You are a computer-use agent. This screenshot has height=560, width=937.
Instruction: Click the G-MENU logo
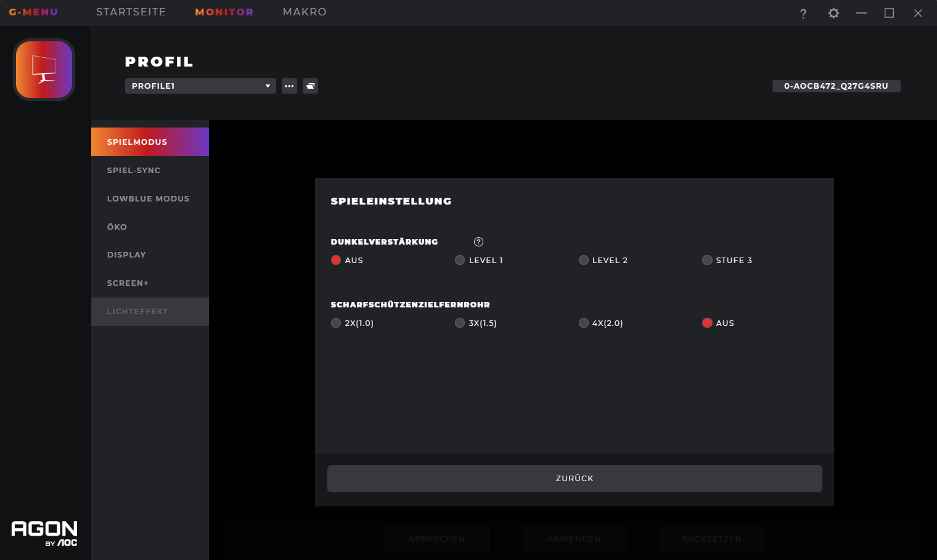(x=33, y=12)
